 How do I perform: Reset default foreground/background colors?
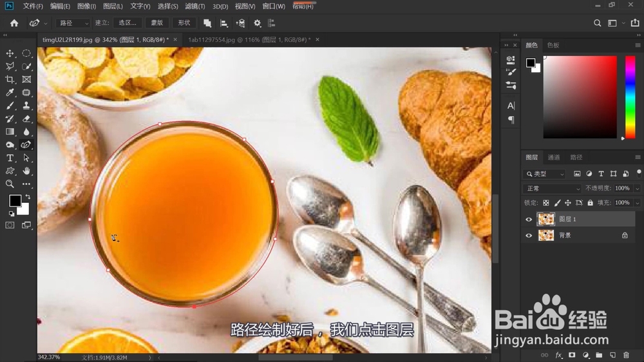12,214
